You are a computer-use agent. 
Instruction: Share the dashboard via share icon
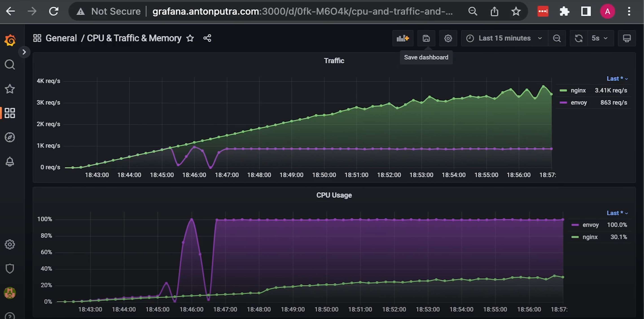(x=207, y=38)
